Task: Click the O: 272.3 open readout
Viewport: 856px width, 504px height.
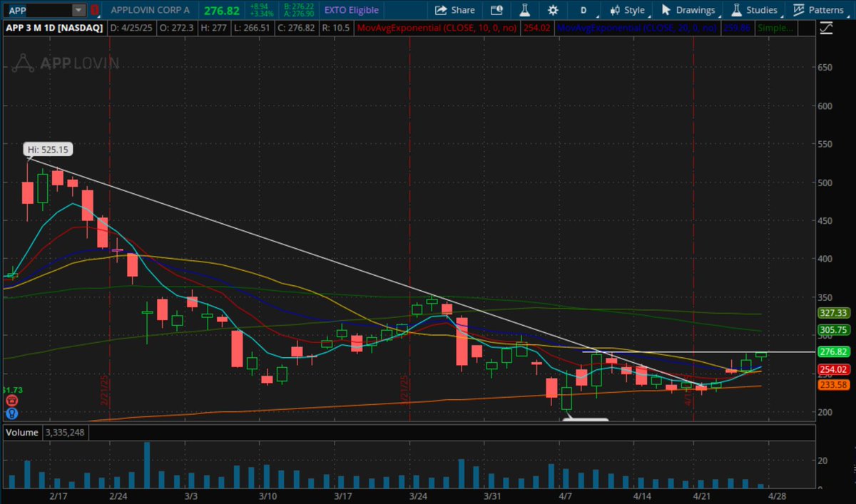Action: coord(178,28)
